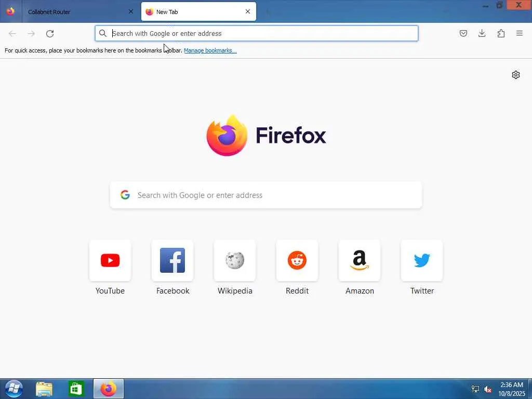Open the Wikipedia shortcut tile
Image resolution: width=532 pixels, height=399 pixels.
point(235,260)
